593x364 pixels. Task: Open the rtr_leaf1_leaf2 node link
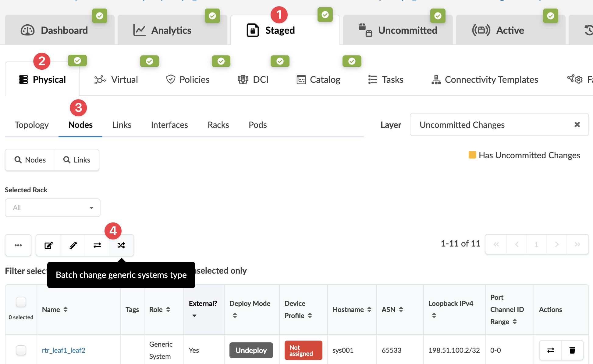point(64,350)
